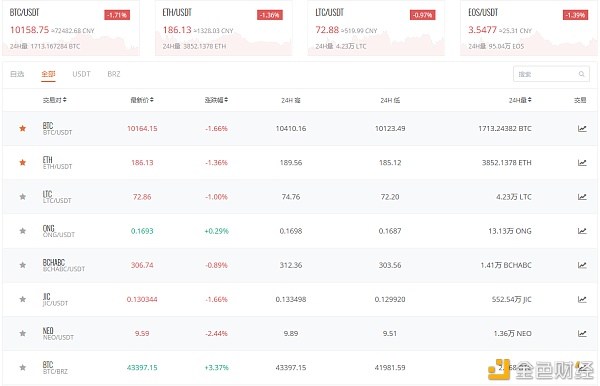Screen dimensions: 600x386
Task: Open the LTC/USDT trade chart icon
Action: (x=582, y=197)
